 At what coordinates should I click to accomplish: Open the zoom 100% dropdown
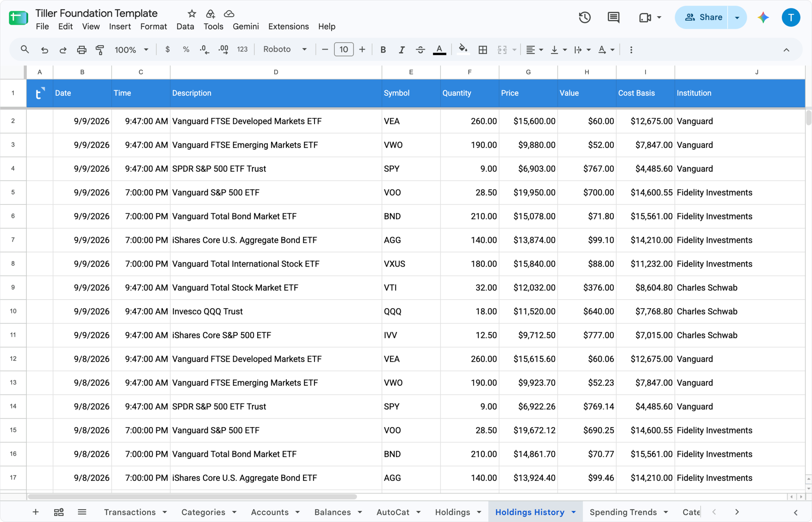click(132, 49)
